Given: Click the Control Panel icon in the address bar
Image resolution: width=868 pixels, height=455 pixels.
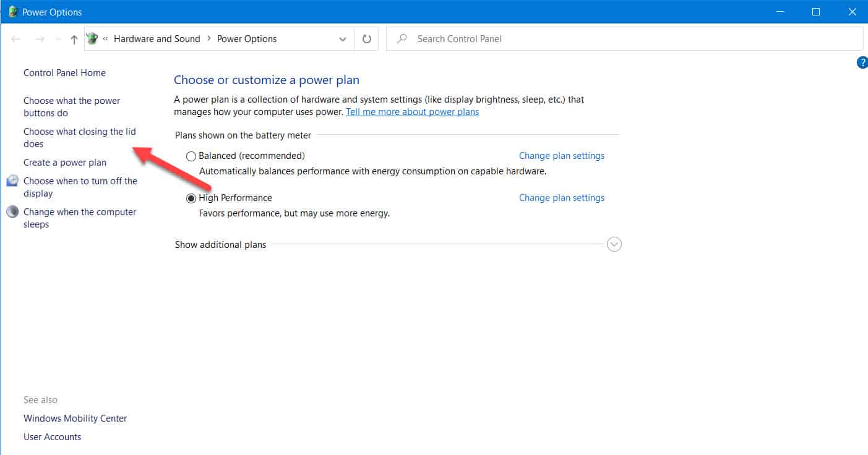Looking at the screenshot, I should point(92,38).
